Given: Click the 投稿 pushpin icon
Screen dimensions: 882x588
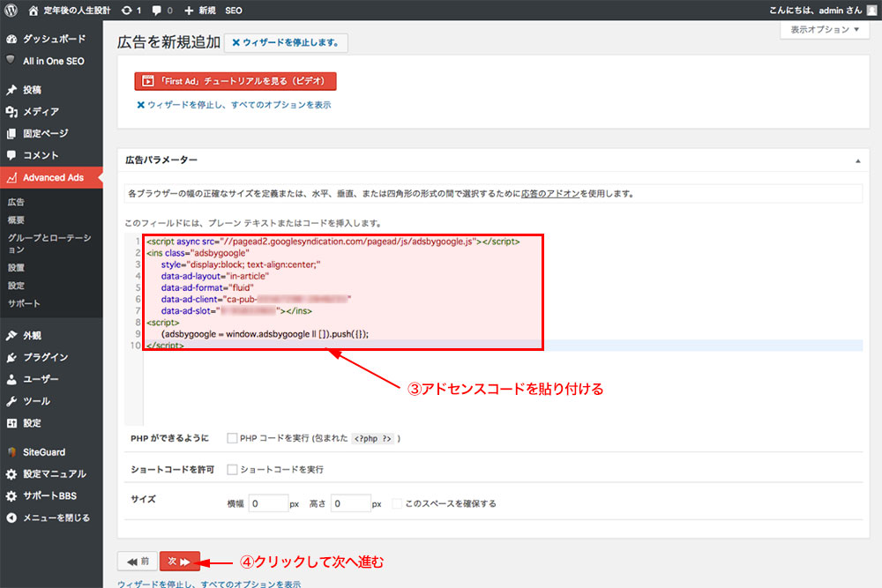Looking at the screenshot, I should (x=11, y=90).
